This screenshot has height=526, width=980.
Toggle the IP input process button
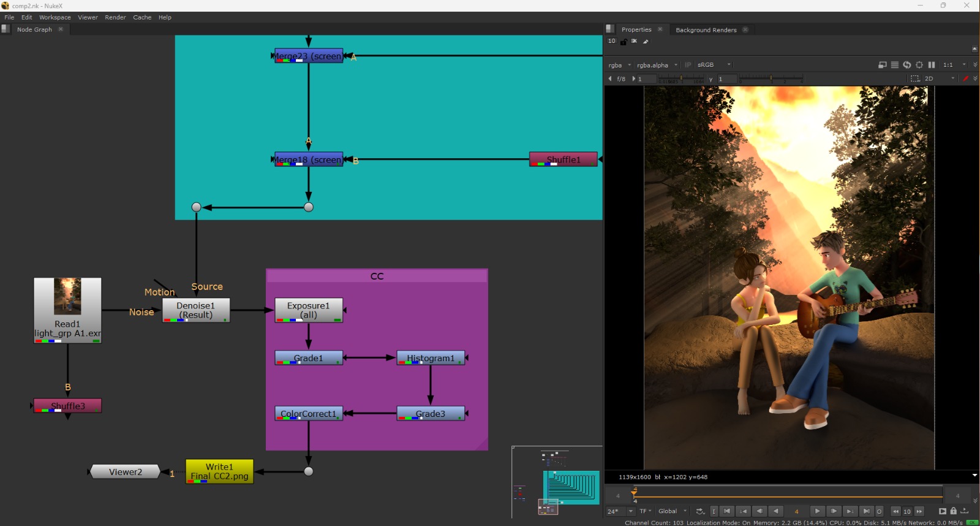click(688, 65)
